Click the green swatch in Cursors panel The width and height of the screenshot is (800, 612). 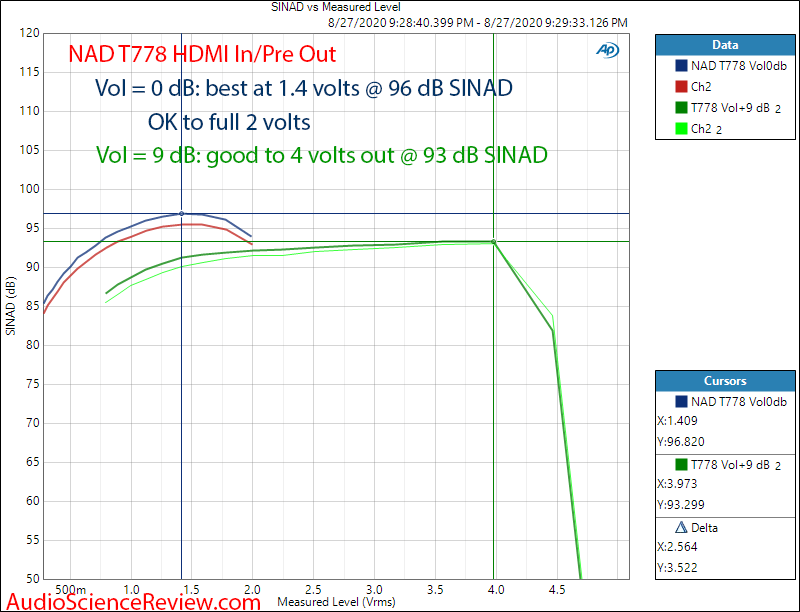coord(681,465)
